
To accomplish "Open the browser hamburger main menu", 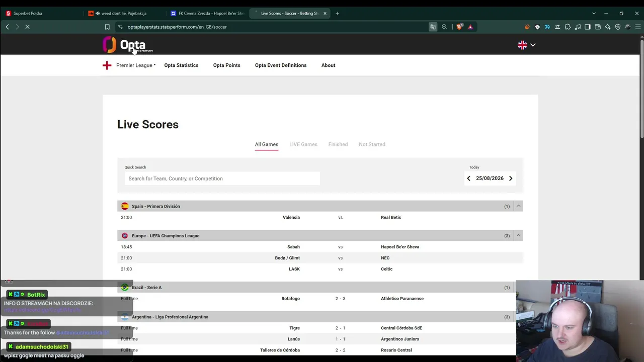I will [x=638, y=27].
